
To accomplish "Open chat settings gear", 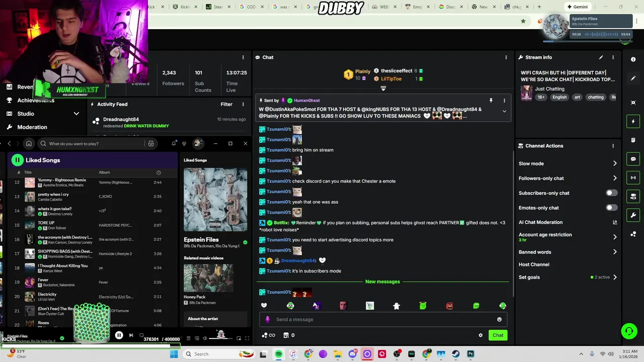I will (x=480, y=335).
